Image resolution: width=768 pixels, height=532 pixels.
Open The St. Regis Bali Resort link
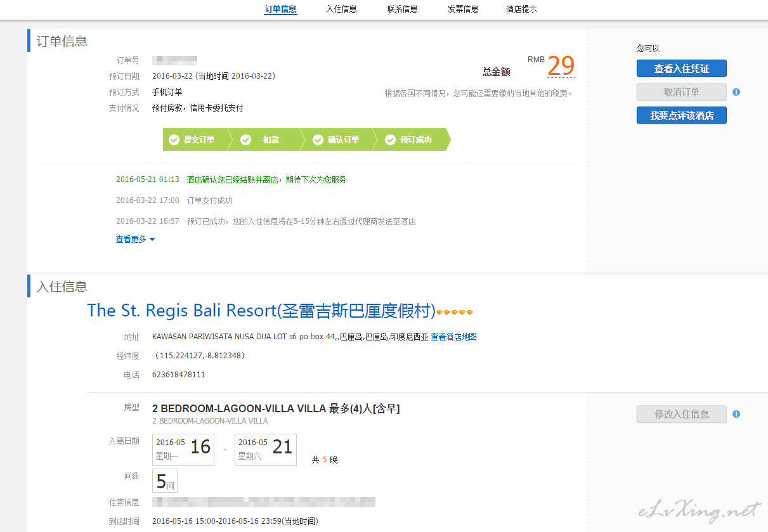[x=261, y=311]
